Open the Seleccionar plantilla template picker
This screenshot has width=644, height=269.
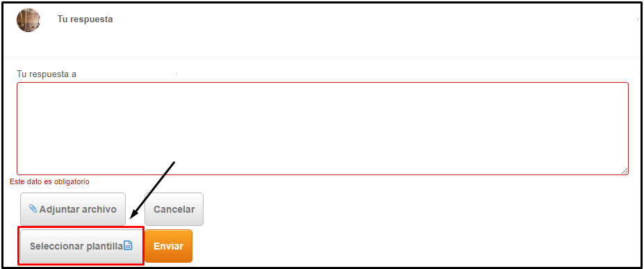81,246
